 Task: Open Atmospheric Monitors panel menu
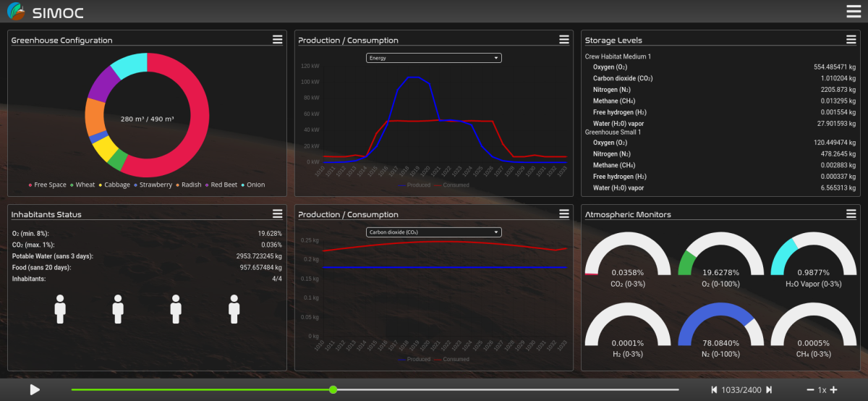point(851,214)
